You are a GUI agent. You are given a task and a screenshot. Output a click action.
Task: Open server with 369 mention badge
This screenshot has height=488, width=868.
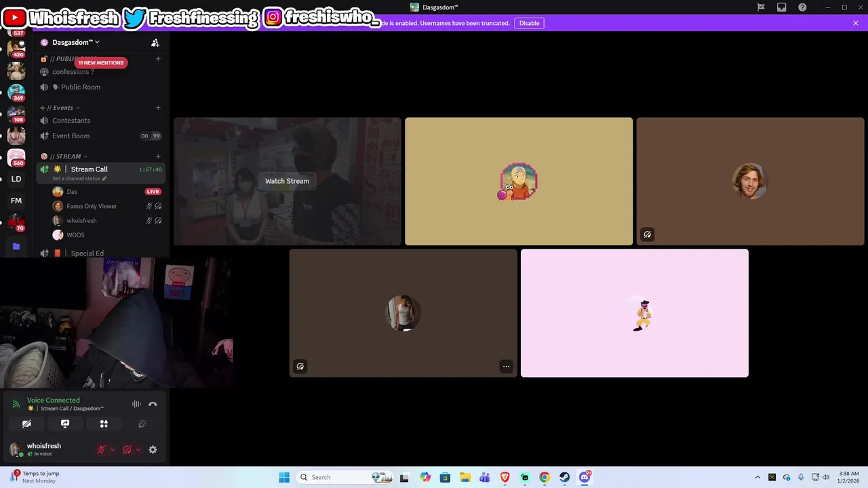pyautogui.click(x=16, y=91)
